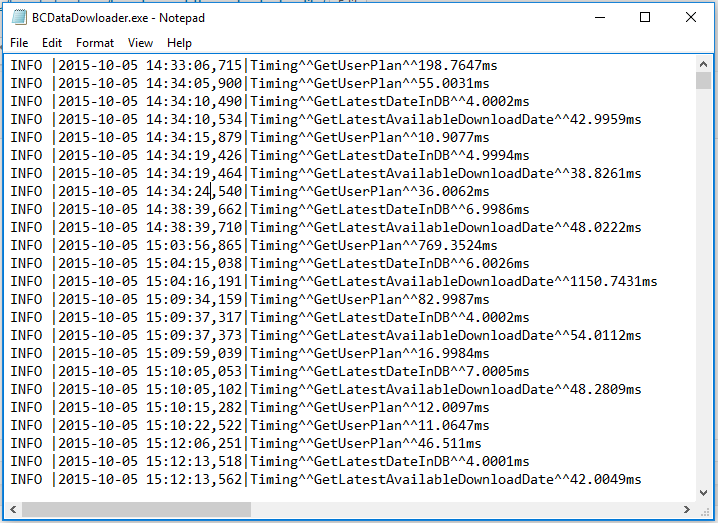Click the window resize grip corner
The image size is (718, 523).
pyautogui.click(x=704, y=510)
